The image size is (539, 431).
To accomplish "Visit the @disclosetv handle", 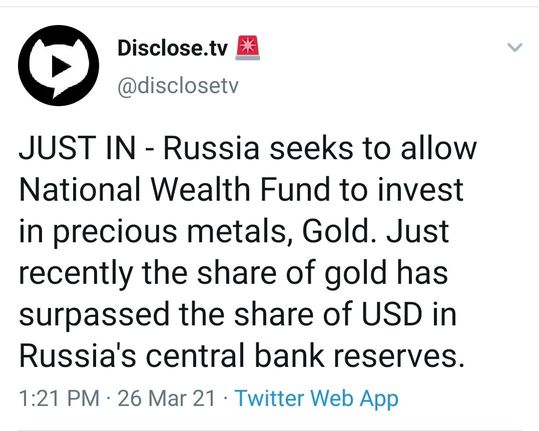I will click(x=178, y=86).
